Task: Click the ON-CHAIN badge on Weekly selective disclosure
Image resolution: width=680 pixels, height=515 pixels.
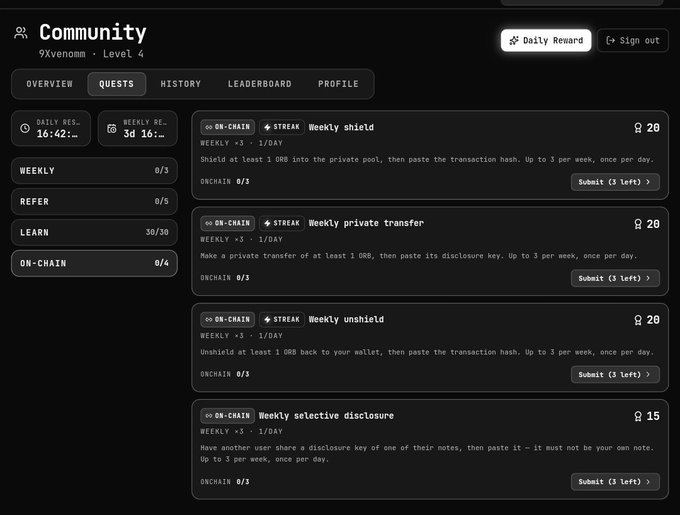Action: [x=228, y=416]
